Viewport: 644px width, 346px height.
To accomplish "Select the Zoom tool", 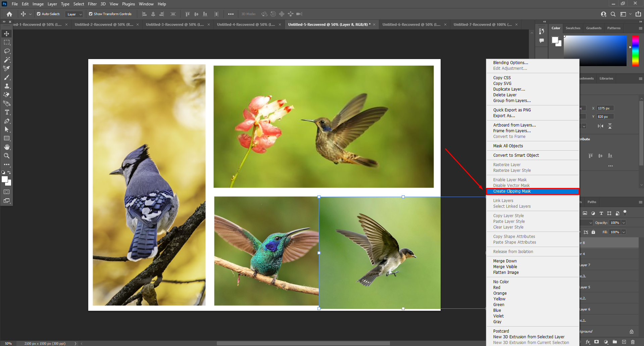I will 7,155.
